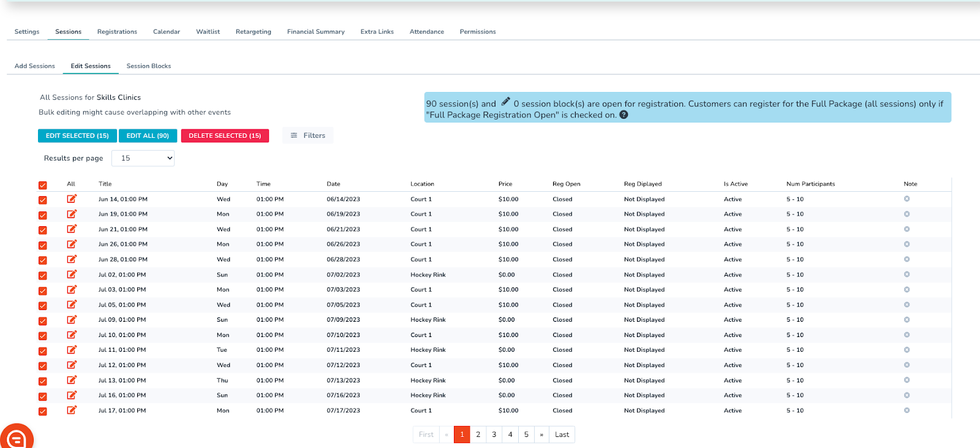Click note icon for Jul 09 session

pyautogui.click(x=907, y=319)
